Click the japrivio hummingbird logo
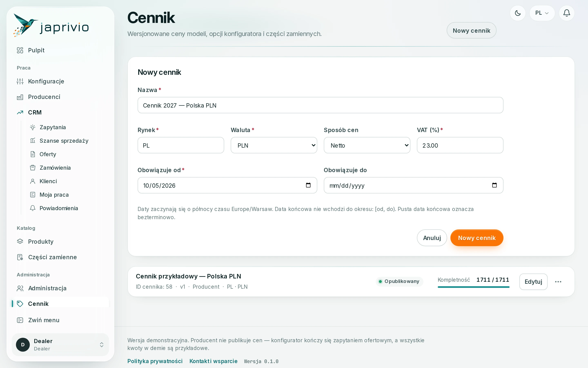The width and height of the screenshot is (588, 368). [x=51, y=25]
